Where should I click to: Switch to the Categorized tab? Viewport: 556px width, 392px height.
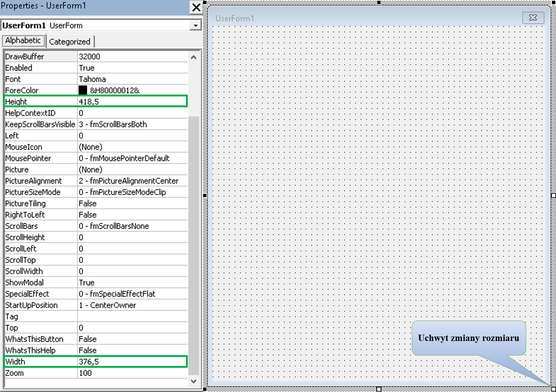(70, 41)
